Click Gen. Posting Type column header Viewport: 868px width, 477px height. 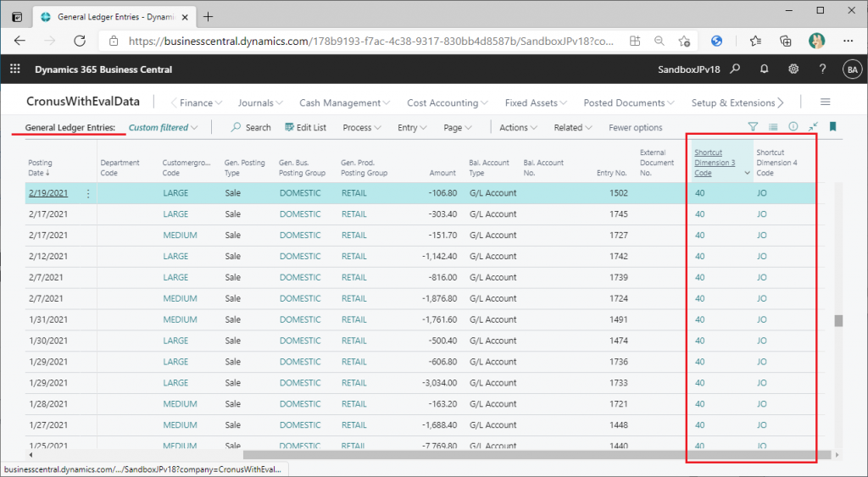(x=244, y=168)
